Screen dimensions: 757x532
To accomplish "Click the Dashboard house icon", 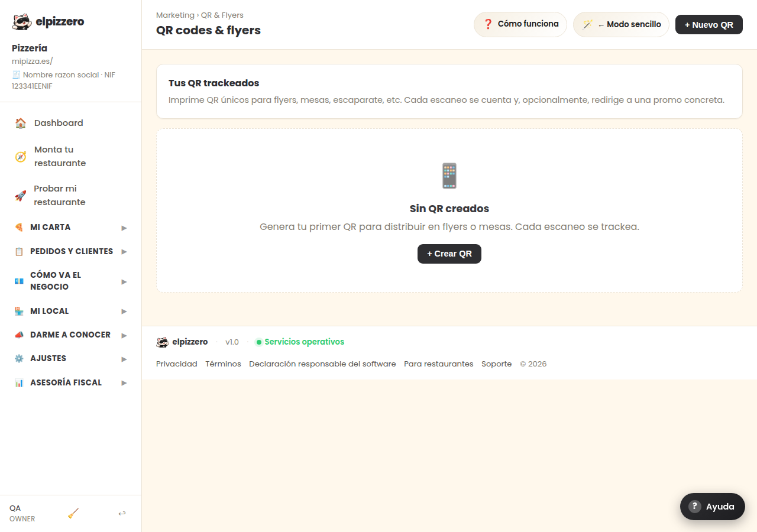I will tap(21, 123).
